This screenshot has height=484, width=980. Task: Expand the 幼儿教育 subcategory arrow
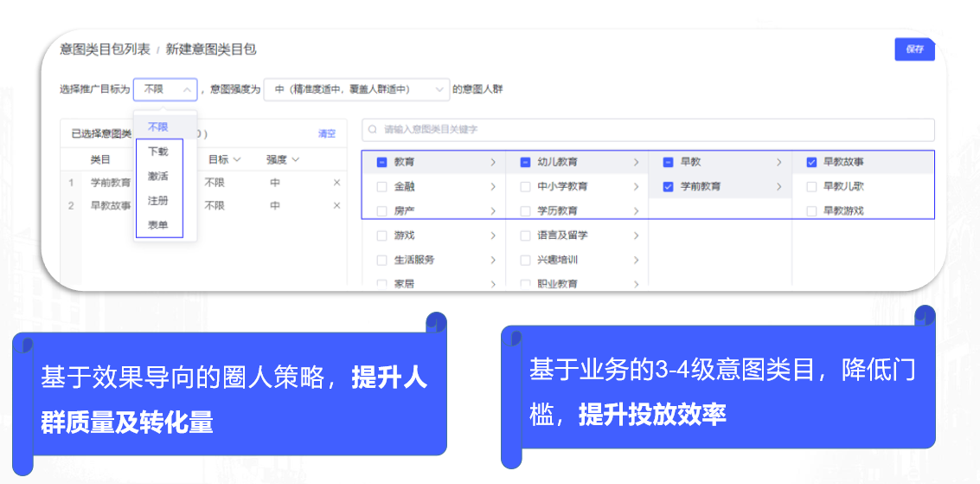[636, 162]
